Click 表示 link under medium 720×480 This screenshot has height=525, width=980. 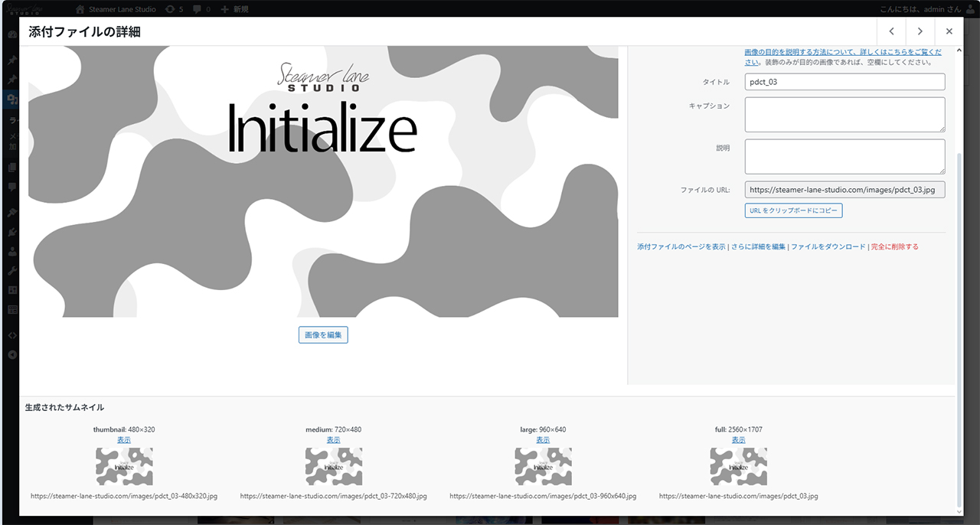(x=333, y=440)
